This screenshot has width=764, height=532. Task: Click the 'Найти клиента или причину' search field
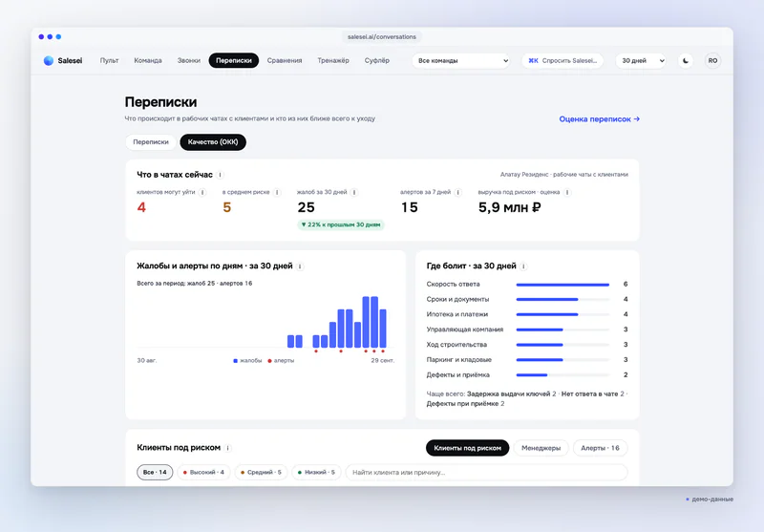pos(486,472)
